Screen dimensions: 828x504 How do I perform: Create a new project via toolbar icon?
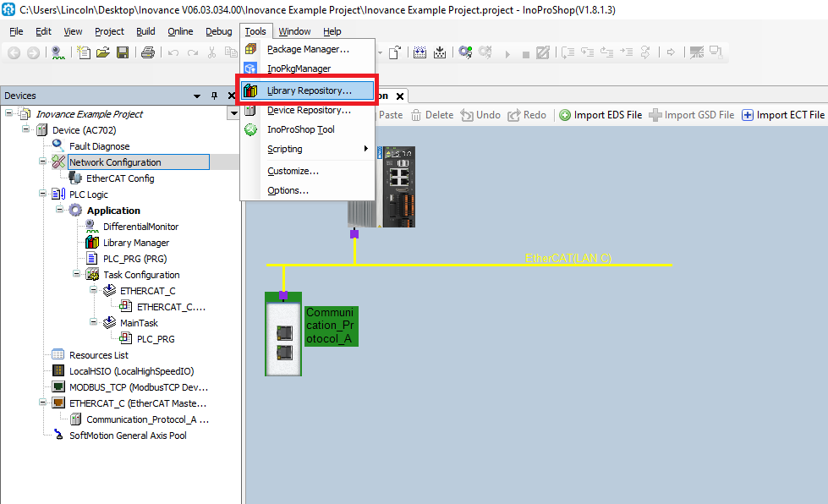tap(85, 52)
